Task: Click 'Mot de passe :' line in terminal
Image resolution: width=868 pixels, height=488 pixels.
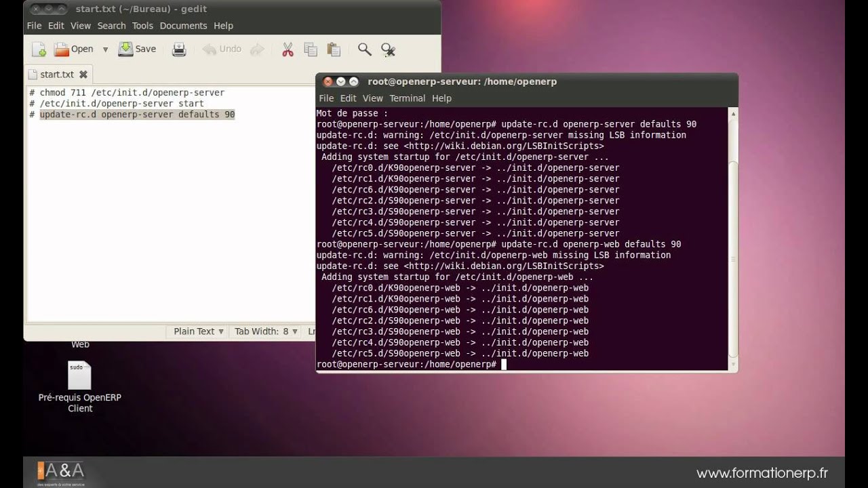Action: tap(352, 113)
